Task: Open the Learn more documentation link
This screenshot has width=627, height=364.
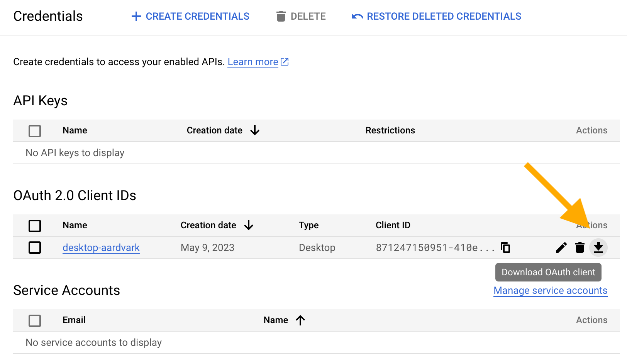Action: pyautogui.click(x=252, y=62)
